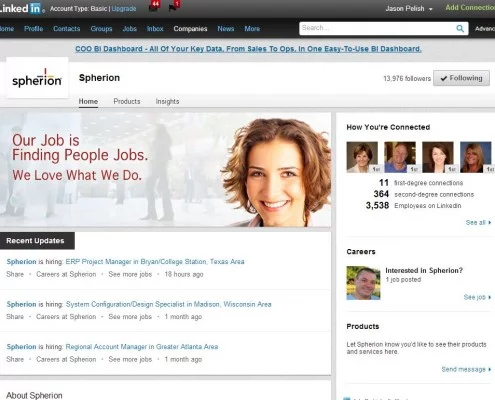
Task: Open ERP Project Manager job posting
Action: [x=155, y=262]
